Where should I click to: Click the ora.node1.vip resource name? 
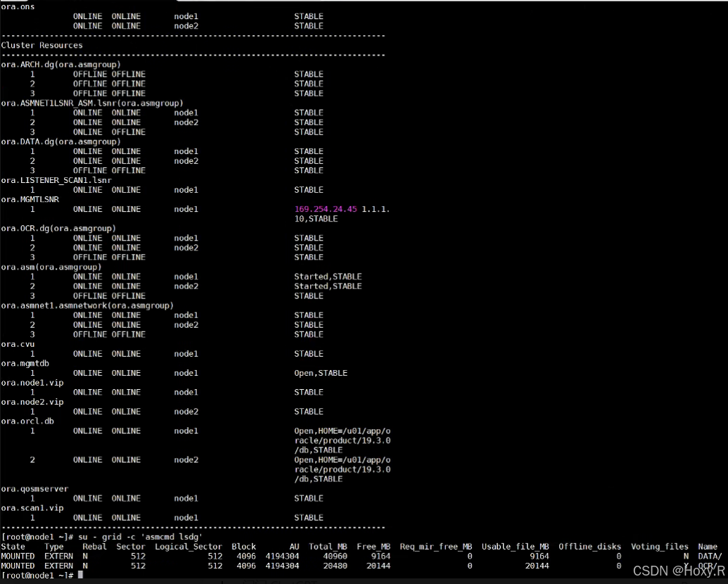pyautogui.click(x=32, y=383)
